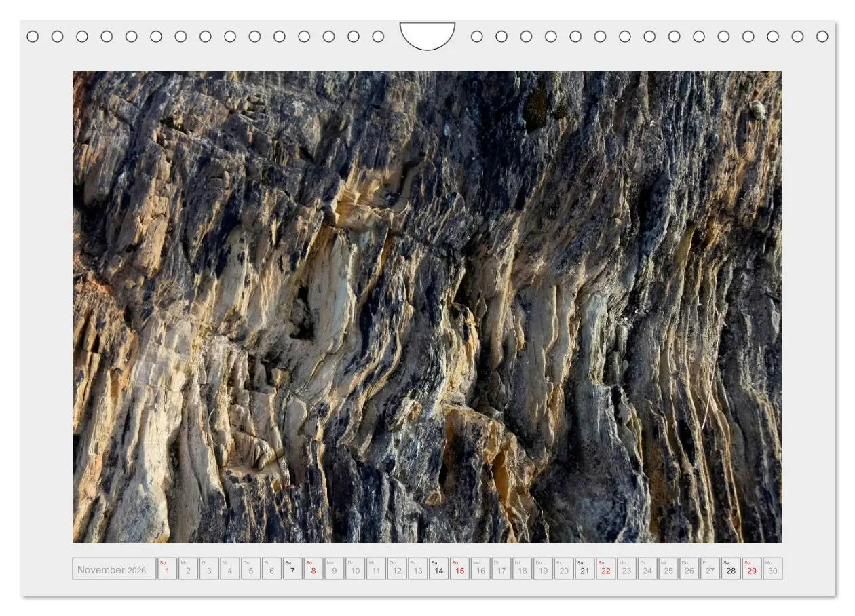Select day cell 10
The width and height of the screenshot is (855, 616).
tap(356, 569)
